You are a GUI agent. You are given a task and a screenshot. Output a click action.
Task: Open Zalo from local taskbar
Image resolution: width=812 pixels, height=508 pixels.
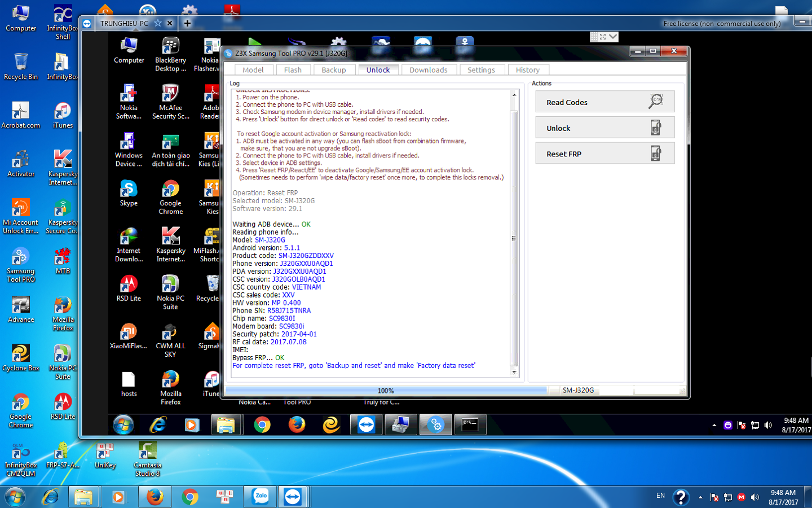tap(261, 497)
